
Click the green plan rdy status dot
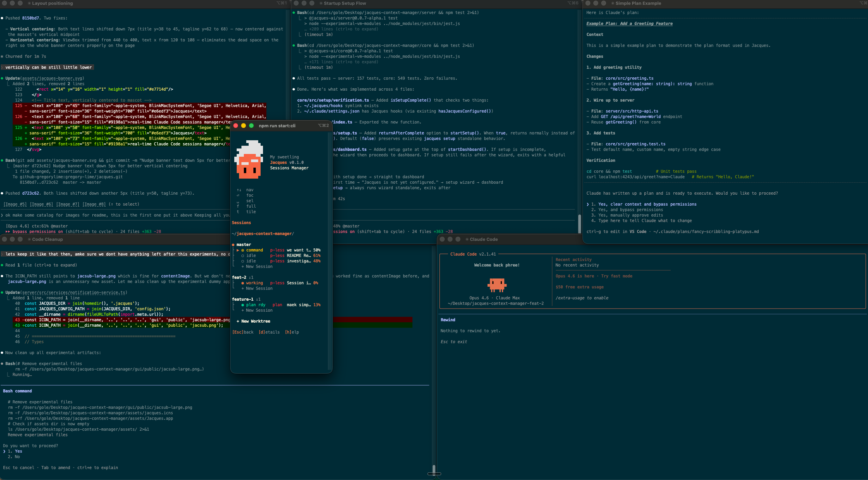[243, 305]
